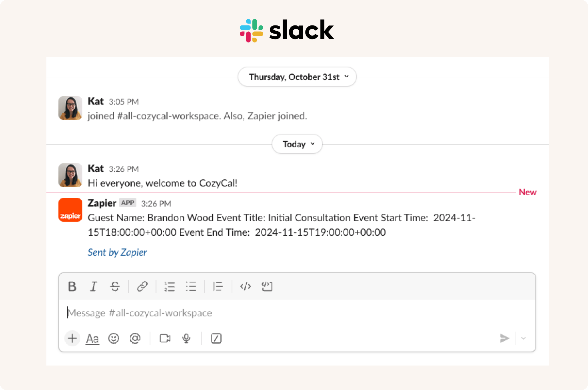Viewport: 588px width, 390px height.
Task: Click the message input field
Action: [229, 313]
